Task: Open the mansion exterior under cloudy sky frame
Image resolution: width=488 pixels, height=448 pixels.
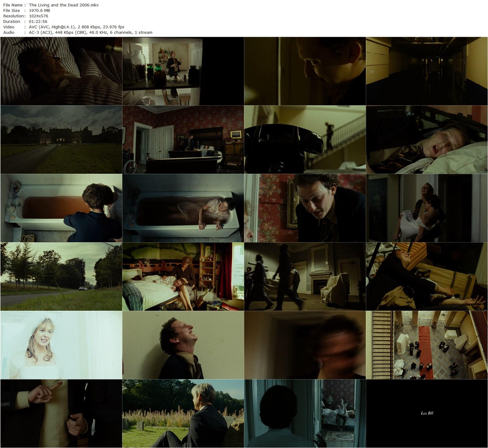Action: [61, 140]
